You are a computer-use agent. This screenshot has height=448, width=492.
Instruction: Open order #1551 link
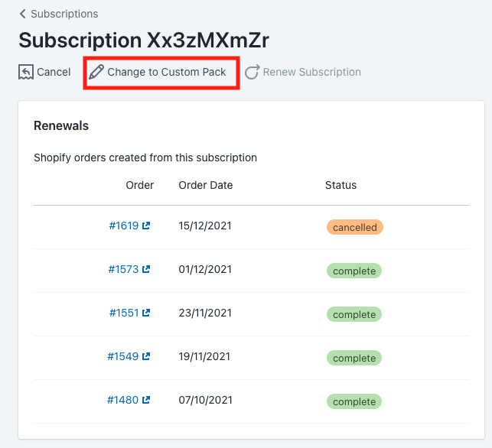click(x=124, y=313)
